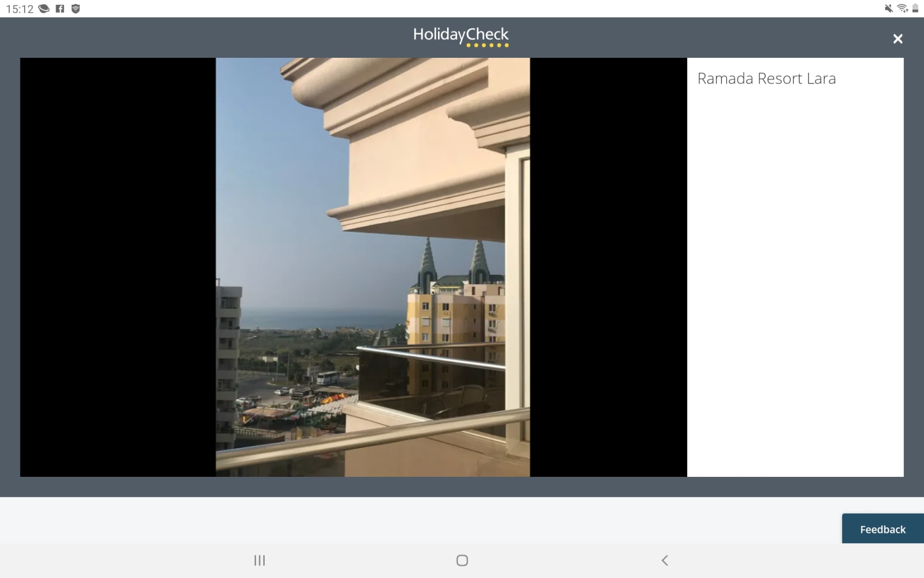The width and height of the screenshot is (924, 578).
Task: Click the black area right of the photo
Action: (x=608, y=268)
